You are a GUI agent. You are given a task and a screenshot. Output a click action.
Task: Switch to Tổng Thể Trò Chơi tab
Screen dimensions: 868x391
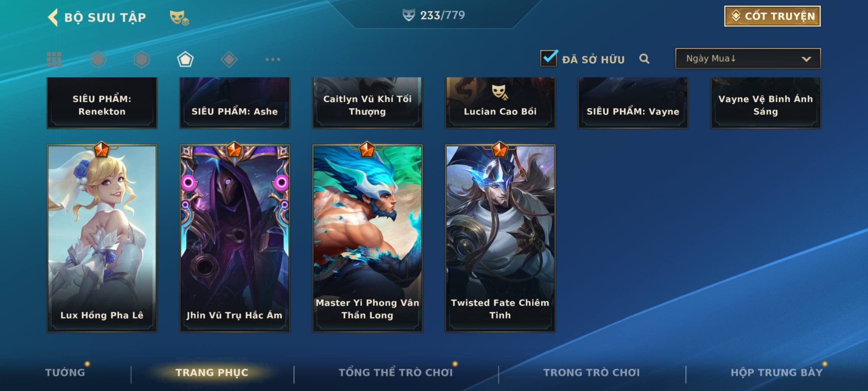[396, 372]
